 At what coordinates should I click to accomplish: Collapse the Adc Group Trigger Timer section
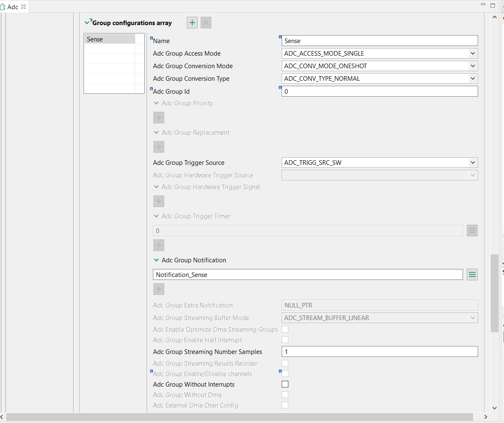tap(156, 216)
